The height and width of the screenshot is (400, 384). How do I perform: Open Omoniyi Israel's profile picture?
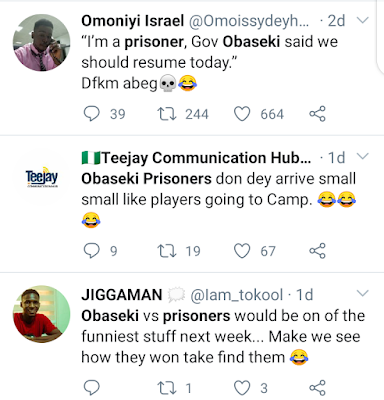(42, 42)
